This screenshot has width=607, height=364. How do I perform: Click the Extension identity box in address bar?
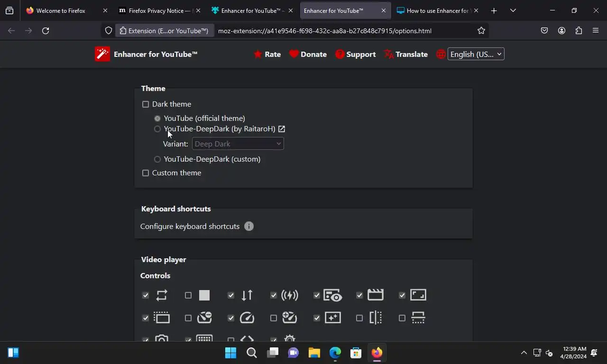click(165, 30)
